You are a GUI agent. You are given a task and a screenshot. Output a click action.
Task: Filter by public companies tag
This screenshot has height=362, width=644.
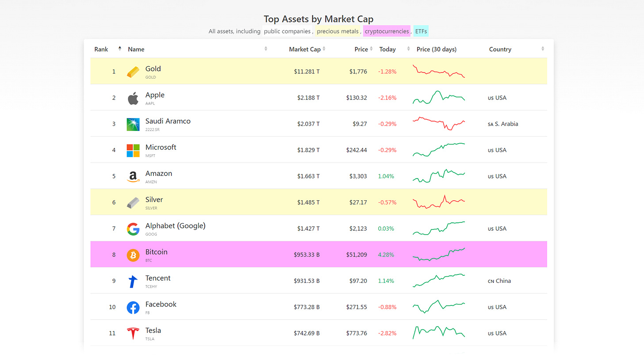287,31
